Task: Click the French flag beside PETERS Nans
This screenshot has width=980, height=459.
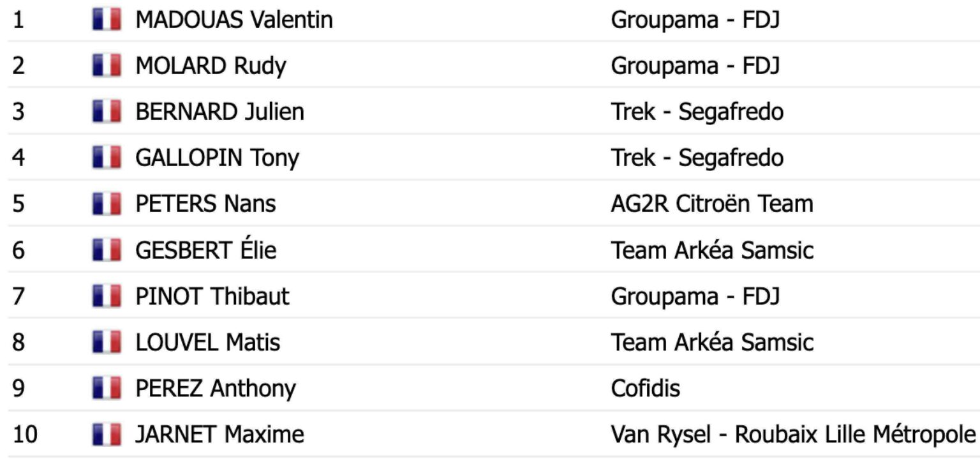Action: tap(106, 204)
